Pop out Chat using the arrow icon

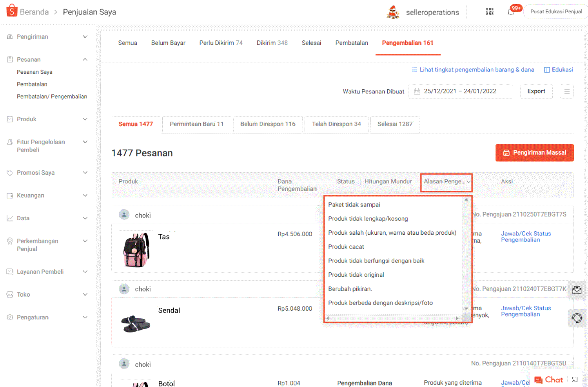click(x=574, y=379)
